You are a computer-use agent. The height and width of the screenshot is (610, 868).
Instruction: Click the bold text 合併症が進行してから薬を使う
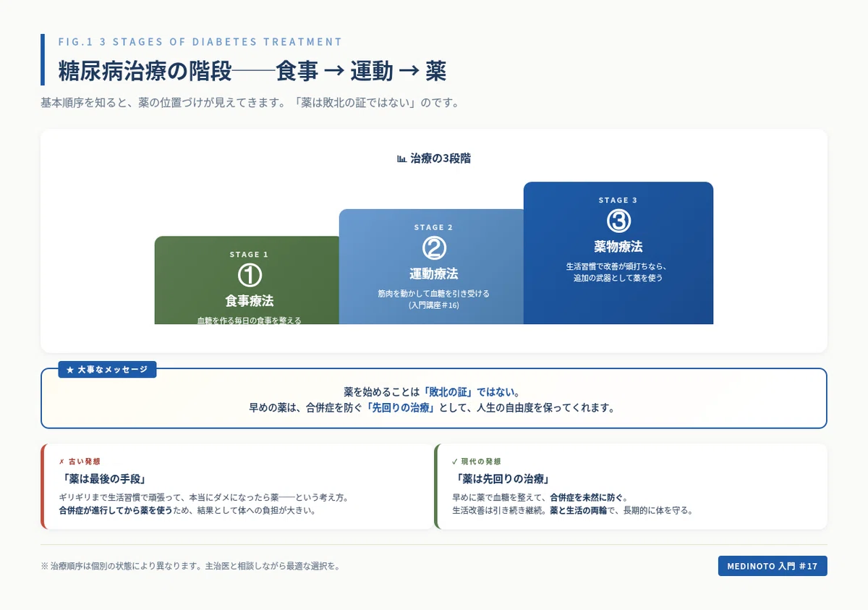(116, 510)
